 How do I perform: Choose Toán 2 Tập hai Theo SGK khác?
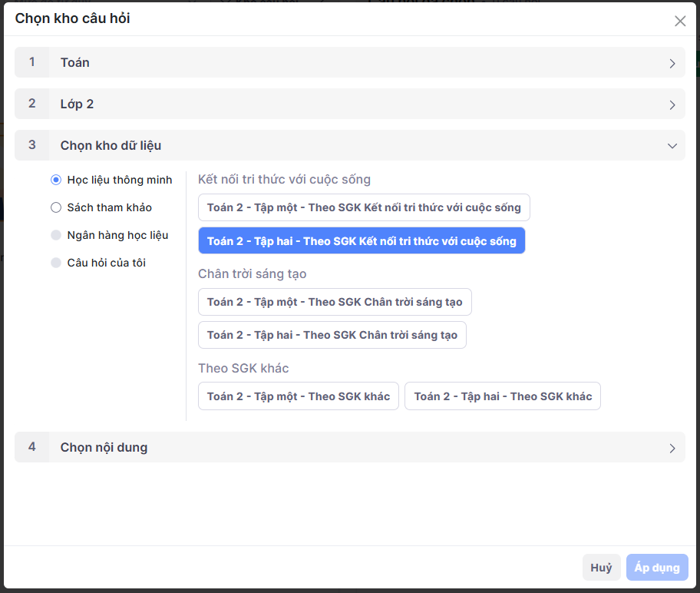pyautogui.click(x=503, y=396)
